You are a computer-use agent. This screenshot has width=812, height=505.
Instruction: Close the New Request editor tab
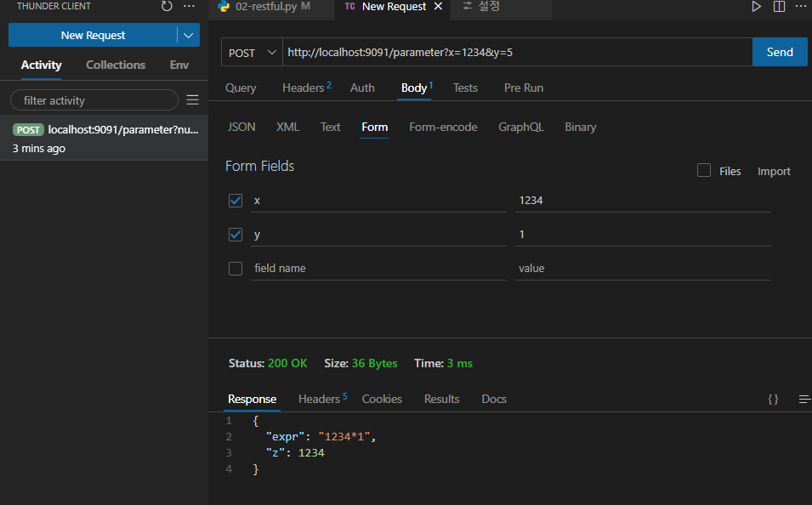click(438, 6)
